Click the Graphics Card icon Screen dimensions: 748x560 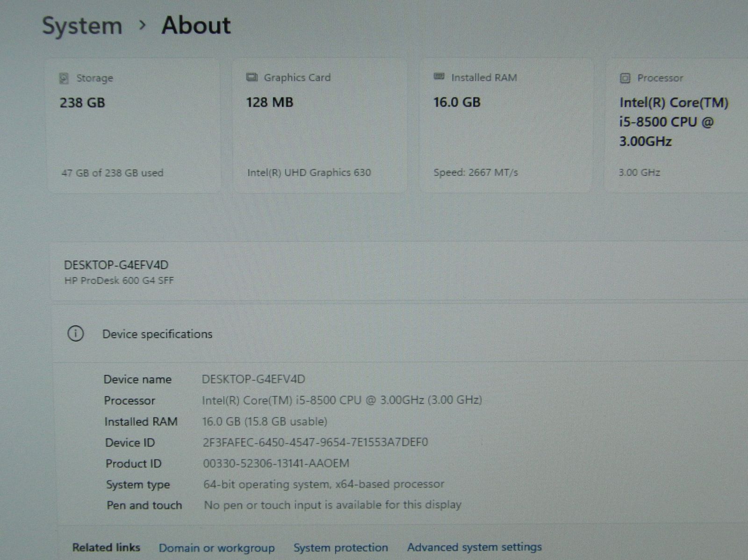(252, 77)
